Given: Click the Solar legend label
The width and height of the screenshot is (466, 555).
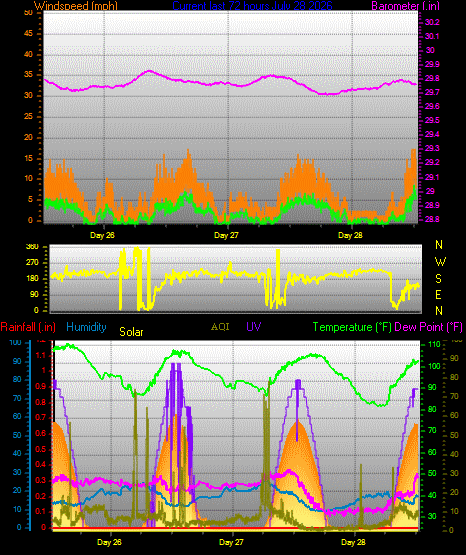Looking at the screenshot, I should [131, 332].
